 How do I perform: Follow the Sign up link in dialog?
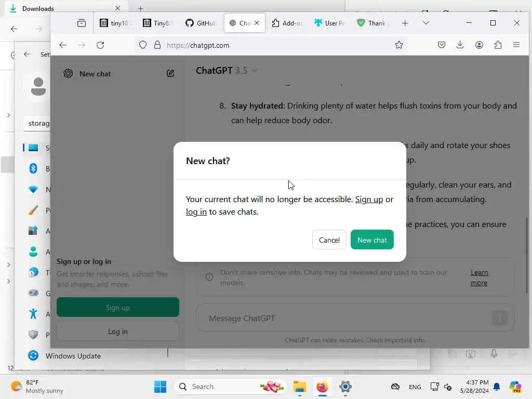pos(369,199)
